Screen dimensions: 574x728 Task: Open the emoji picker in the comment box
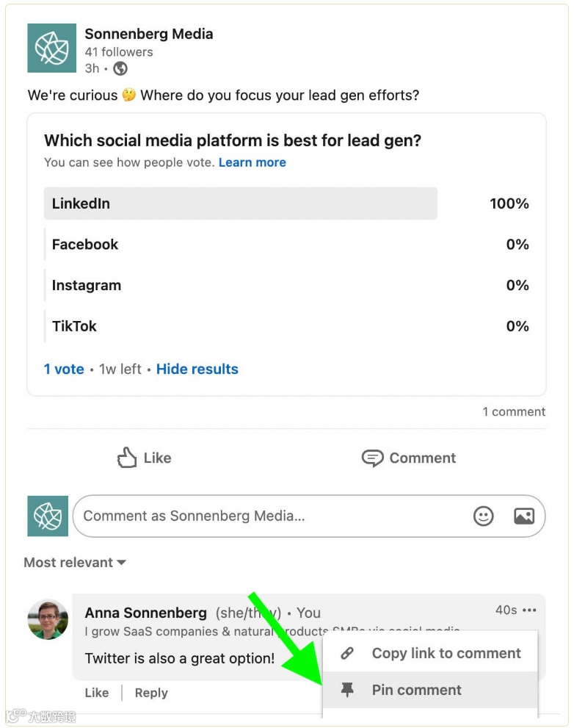pyautogui.click(x=483, y=516)
